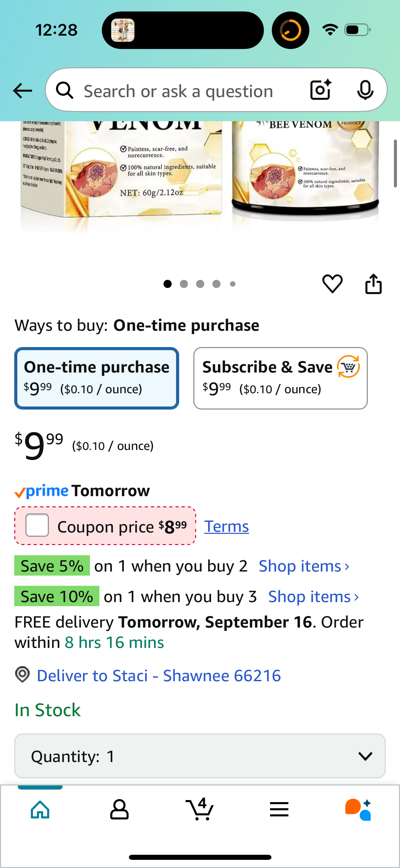Open camera lens search icon

321,90
